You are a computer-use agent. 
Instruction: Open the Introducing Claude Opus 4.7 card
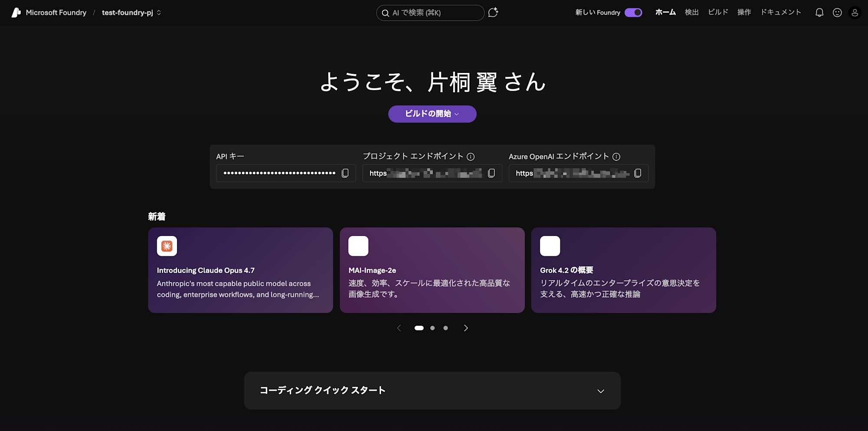[240, 270]
